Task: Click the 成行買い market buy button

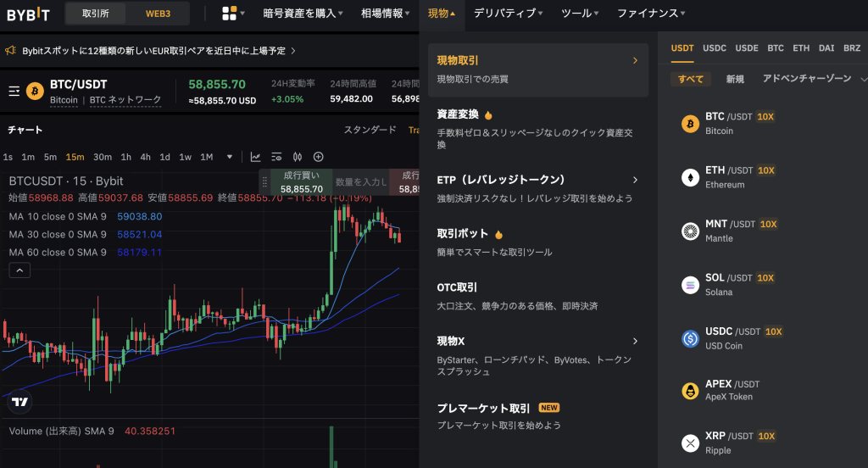Action: pyautogui.click(x=302, y=181)
